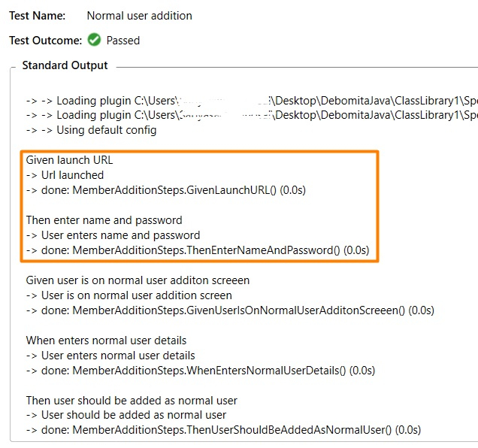Click the "Test Outcome:" label

click(45, 41)
